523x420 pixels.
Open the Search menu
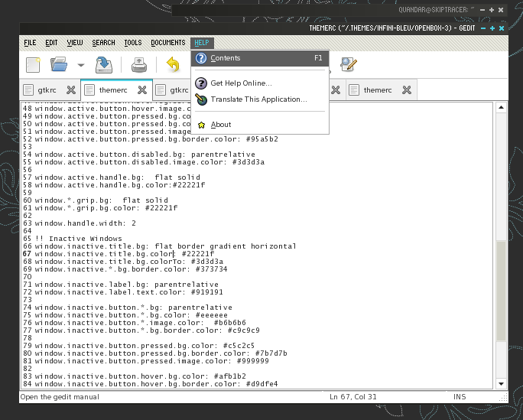(x=103, y=43)
